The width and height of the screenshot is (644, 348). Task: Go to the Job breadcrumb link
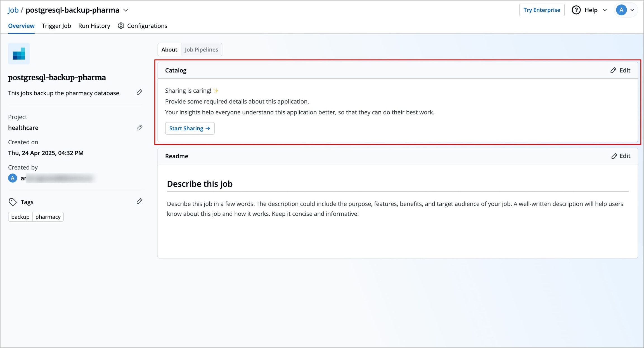tap(13, 10)
